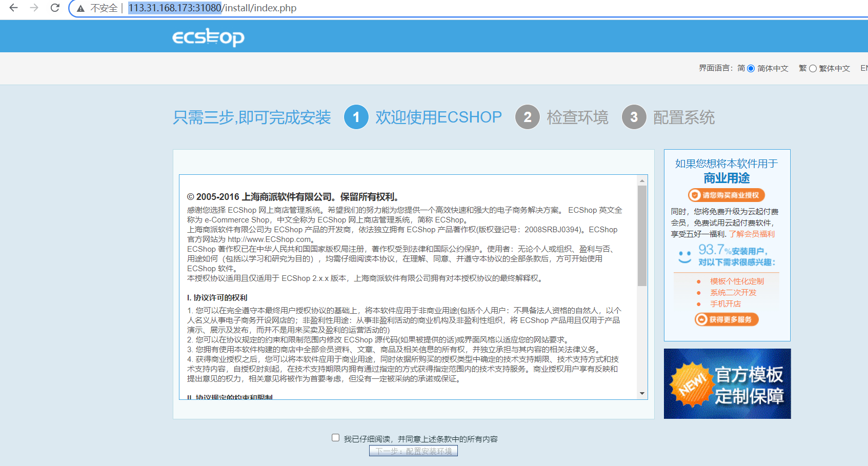
Task: Open 了解会员福利 link
Action: click(752, 234)
